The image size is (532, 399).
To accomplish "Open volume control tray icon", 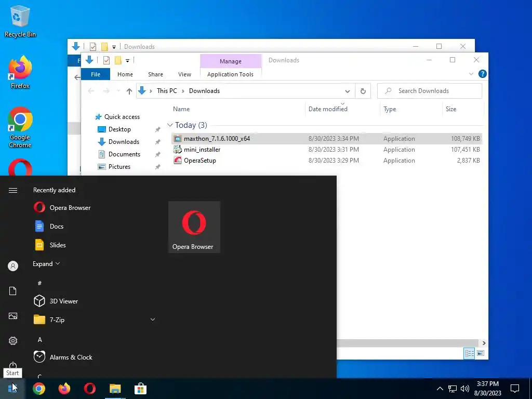I will tap(465, 389).
